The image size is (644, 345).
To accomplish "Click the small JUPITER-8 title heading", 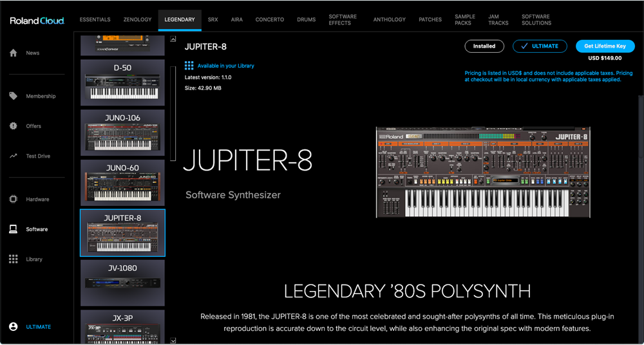I will pyautogui.click(x=205, y=47).
